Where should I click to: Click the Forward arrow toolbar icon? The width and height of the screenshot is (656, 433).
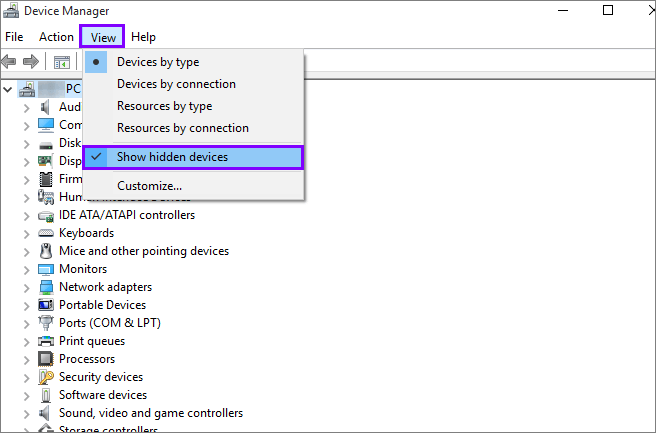(31, 62)
